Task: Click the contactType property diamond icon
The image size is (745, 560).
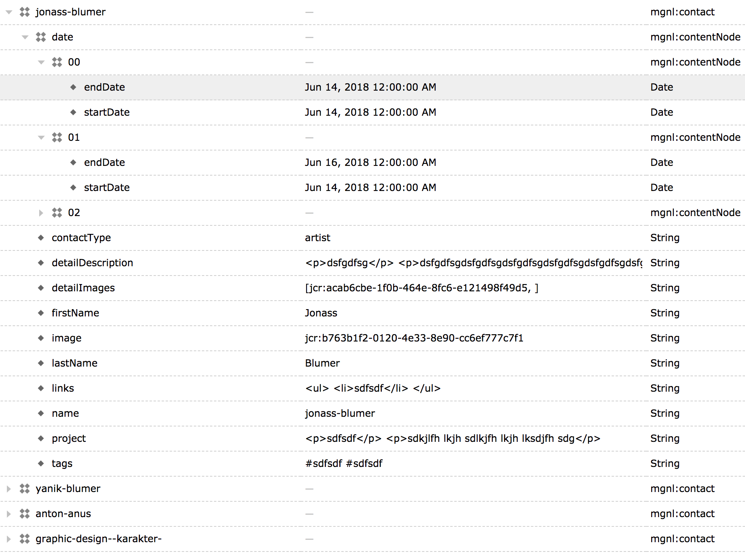Action: click(x=41, y=238)
